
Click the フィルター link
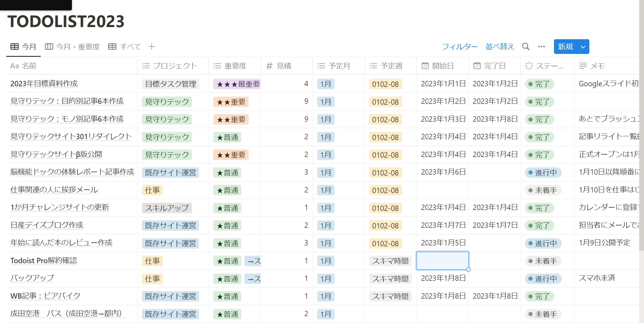(460, 47)
